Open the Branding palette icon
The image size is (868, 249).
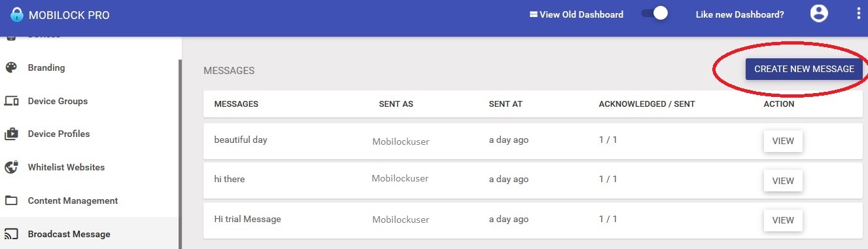coord(11,67)
